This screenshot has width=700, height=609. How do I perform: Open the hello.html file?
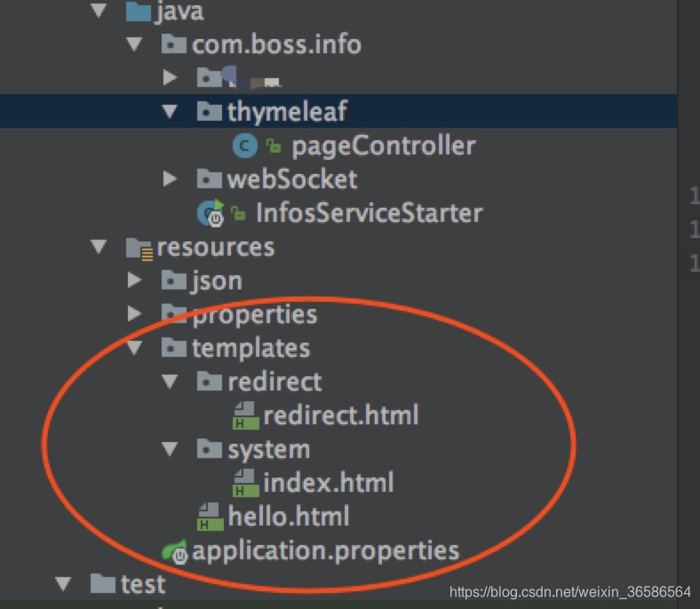pos(289,517)
